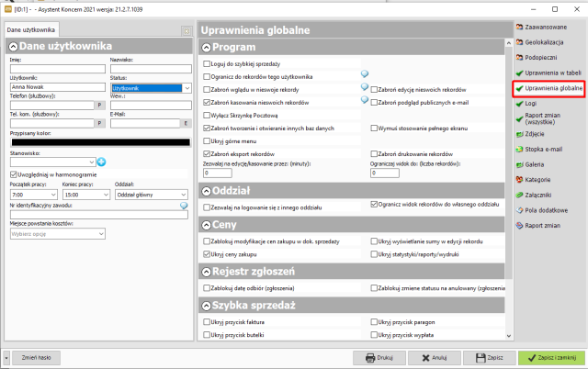Open Uprawnienia w tabeli section
This screenshot has width=588, height=369.
[548, 73]
